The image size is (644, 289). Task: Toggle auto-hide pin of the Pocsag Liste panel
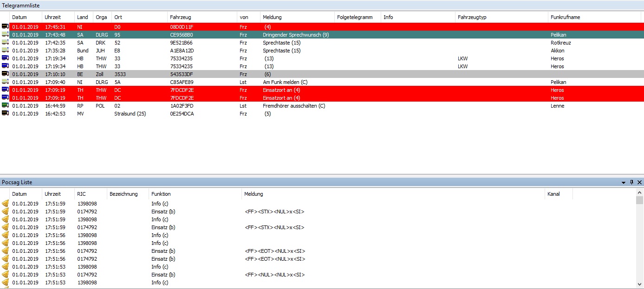click(631, 182)
